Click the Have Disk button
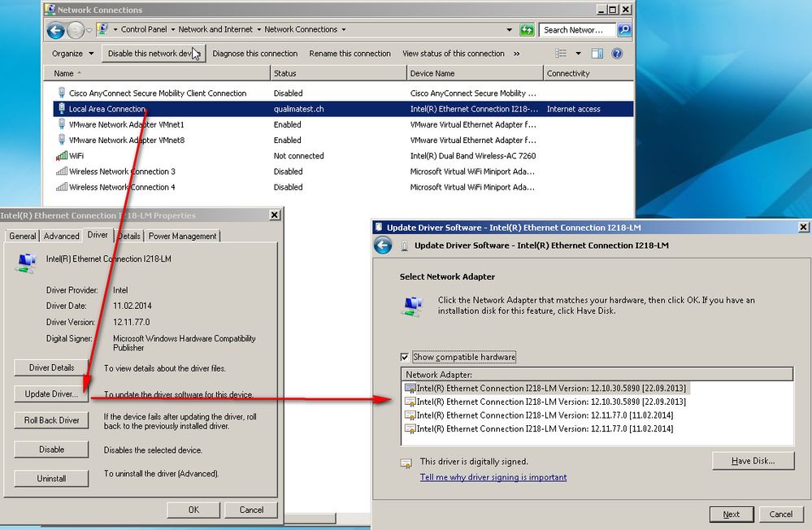 753,461
